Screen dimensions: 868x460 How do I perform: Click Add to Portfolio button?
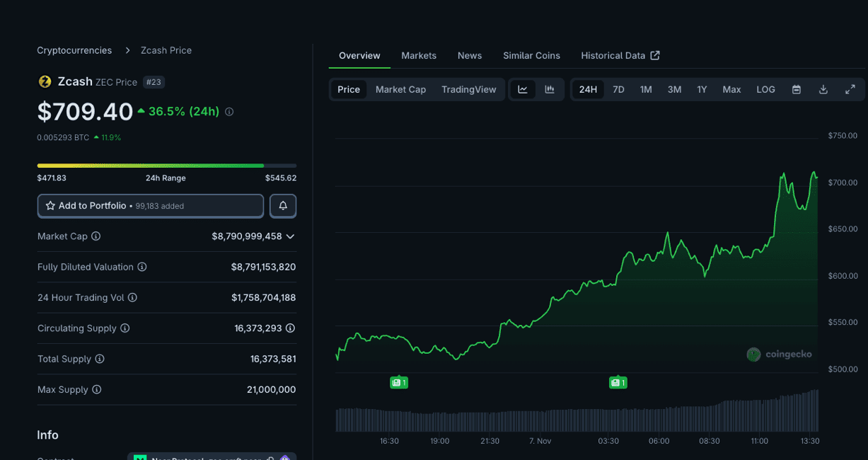tap(150, 206)
